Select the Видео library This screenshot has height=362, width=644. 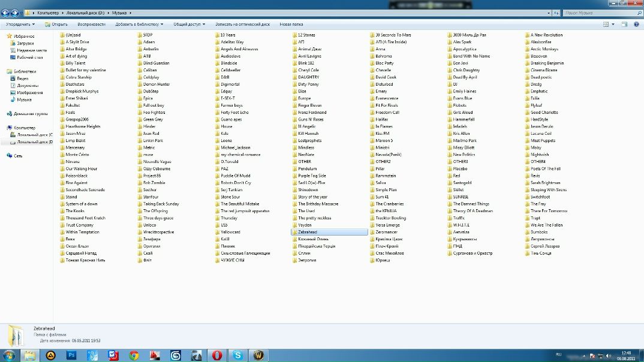19,79
